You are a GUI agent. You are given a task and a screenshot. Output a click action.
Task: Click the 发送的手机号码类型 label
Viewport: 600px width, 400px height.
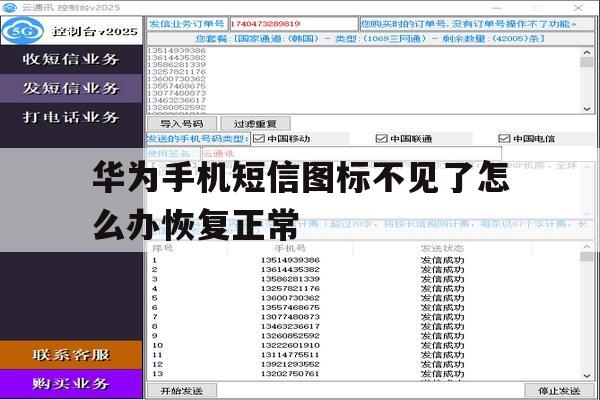[198, 139]
